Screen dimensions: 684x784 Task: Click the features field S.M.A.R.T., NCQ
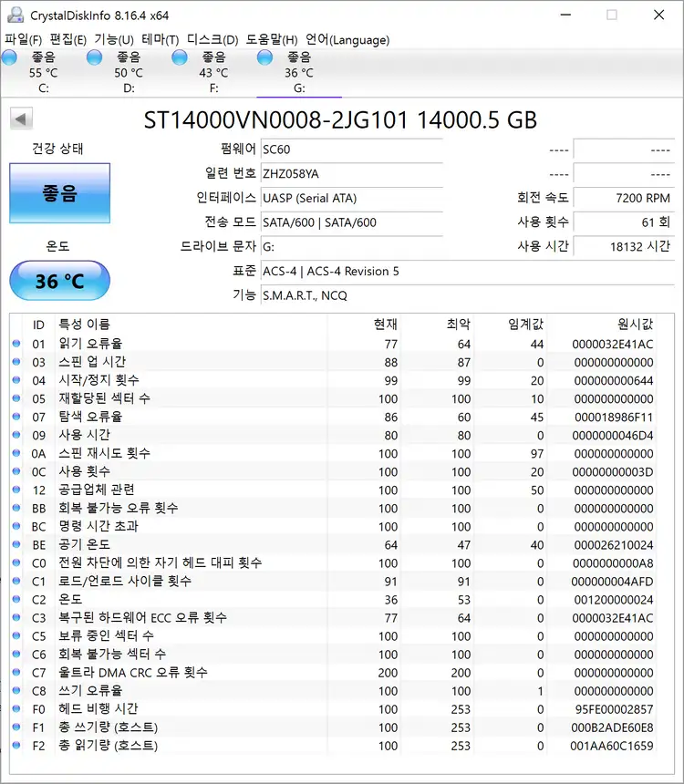coord(467,295)
